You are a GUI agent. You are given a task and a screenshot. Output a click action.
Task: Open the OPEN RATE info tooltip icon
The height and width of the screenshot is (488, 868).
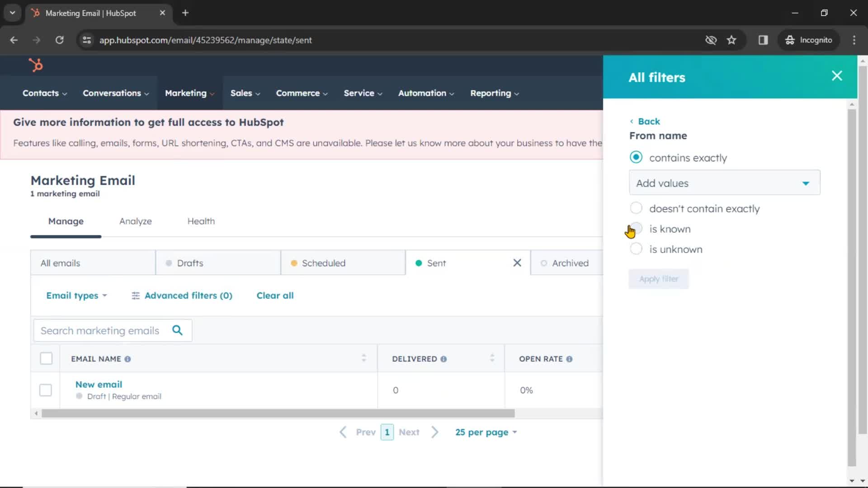pos(569,359)
